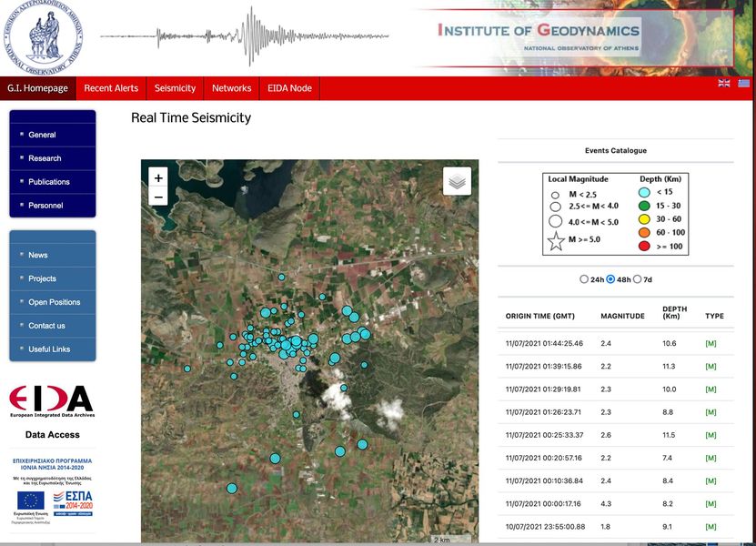Open the Publications sidebar link

[x=49, y=182]
